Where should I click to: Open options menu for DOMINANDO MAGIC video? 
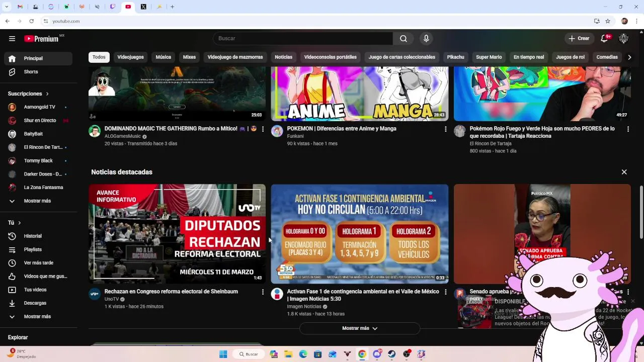point(263,129)
